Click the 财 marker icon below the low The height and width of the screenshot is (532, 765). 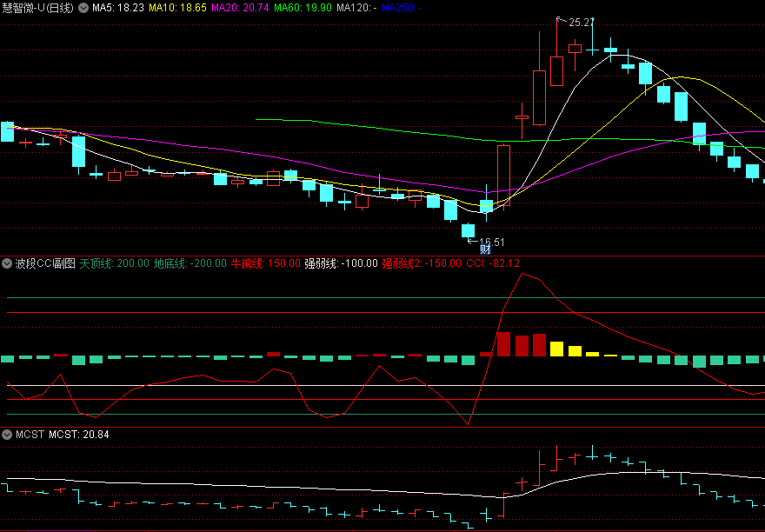(485, 249)
